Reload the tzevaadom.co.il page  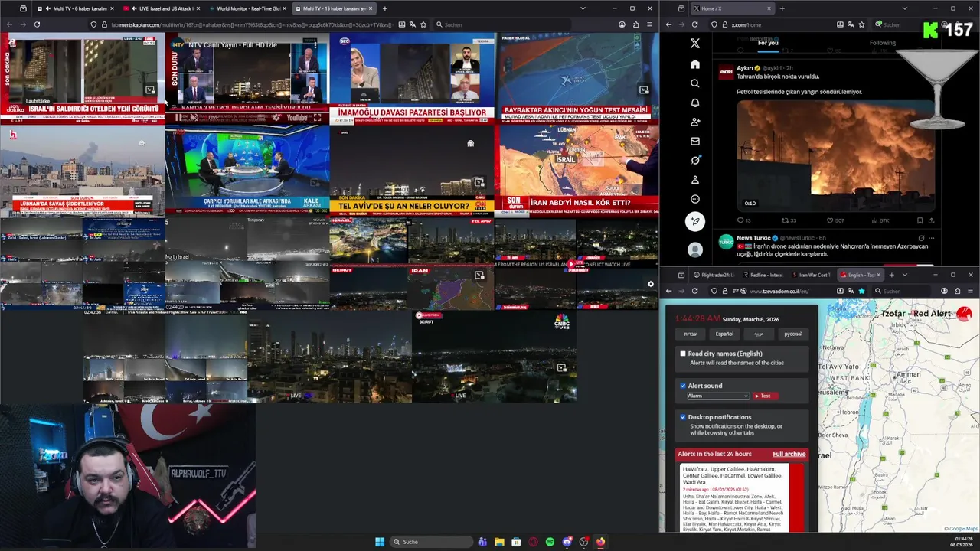(x=694, y=291)
